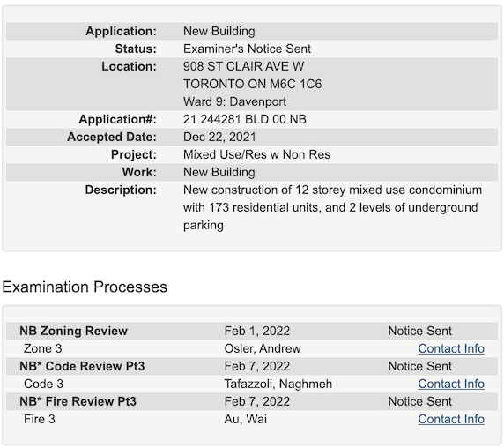This screenshot has width=504, height=448.
Task: Click the Fire 3 row label
Action: (40, 420)
